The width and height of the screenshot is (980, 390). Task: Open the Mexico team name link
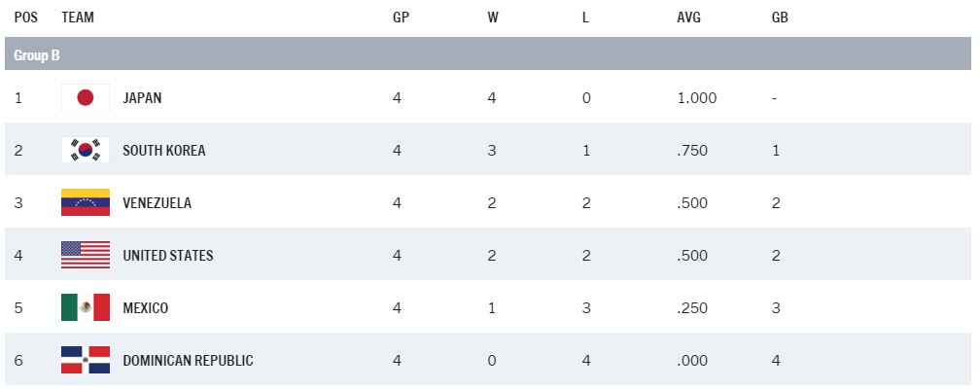coord(145,307)
